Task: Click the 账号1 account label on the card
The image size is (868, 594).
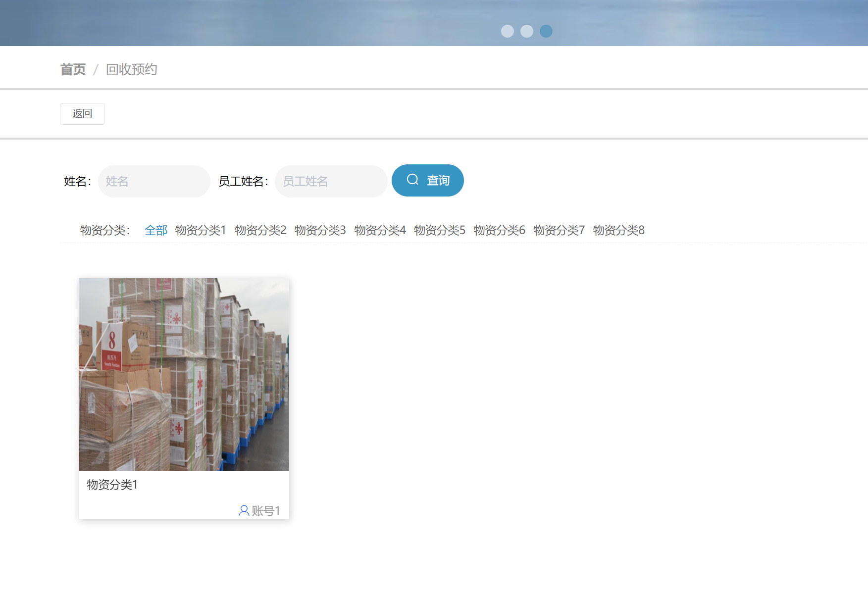Action: (265, 511)
